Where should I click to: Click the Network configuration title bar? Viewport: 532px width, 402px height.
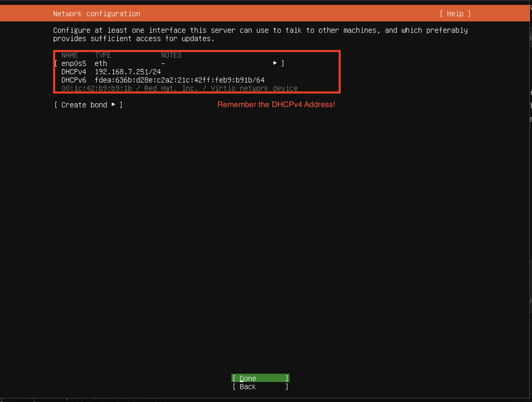[96, 13]
